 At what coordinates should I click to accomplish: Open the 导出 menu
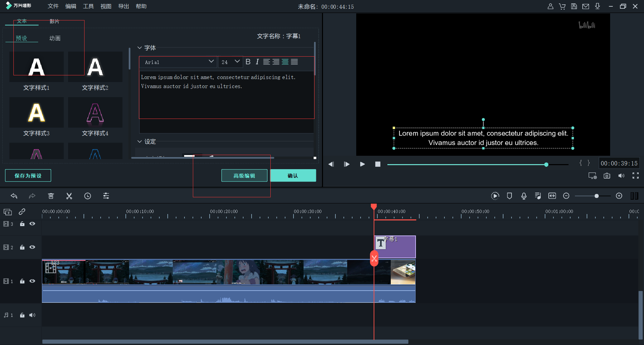click(x=123, y=6)
